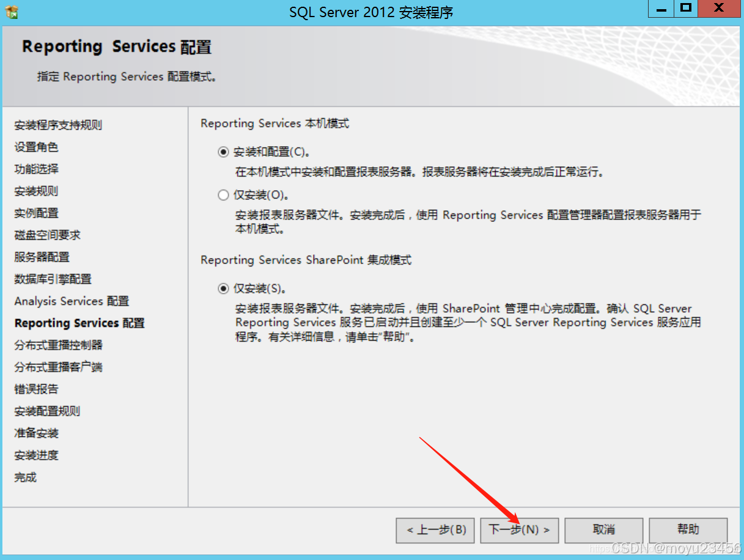This screenshot has height=560, width=744.
Task: Open the 功能选择 step
Action: [35, 169]
